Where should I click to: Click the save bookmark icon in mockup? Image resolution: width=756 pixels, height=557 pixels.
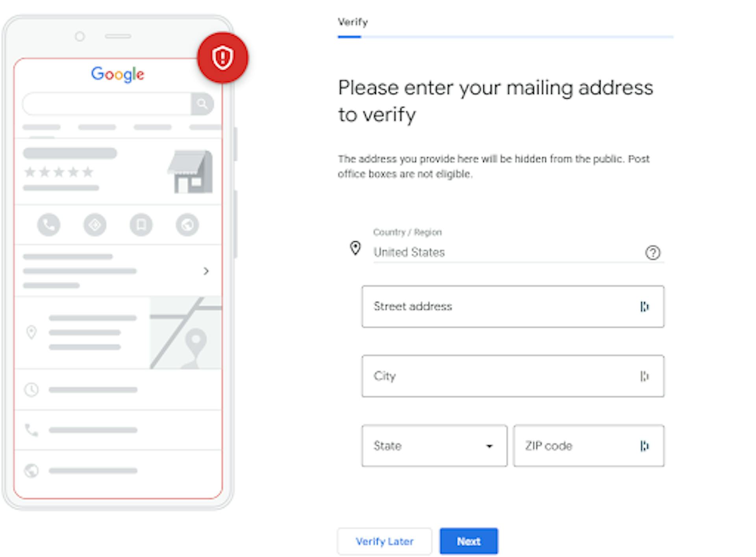[x=141, y=225]
